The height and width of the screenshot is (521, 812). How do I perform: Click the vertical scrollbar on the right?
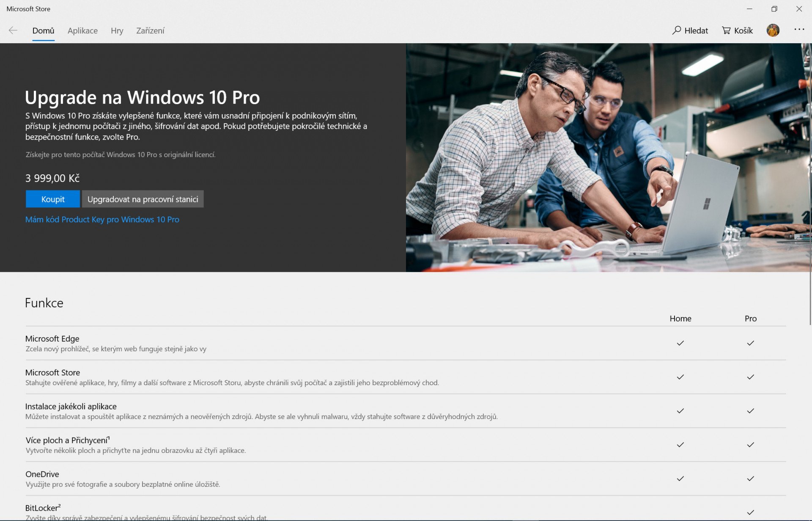click(x=810, y=184)
